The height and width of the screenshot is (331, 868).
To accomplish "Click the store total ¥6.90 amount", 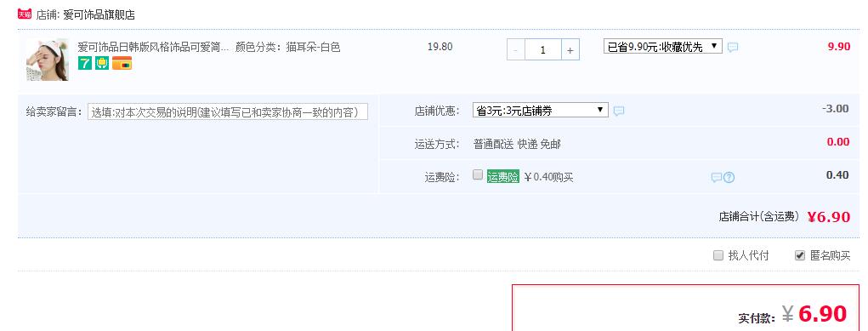I will click(x=828, y=217).
